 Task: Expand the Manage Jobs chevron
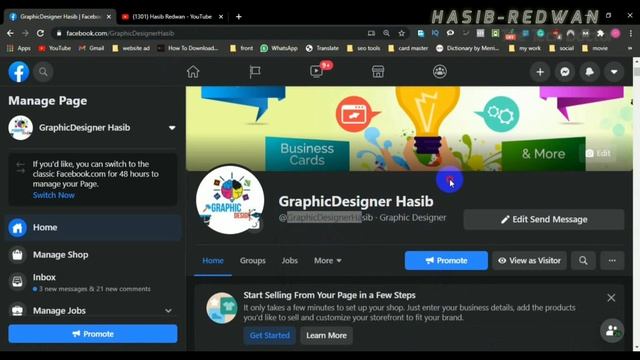coord(168,311)
